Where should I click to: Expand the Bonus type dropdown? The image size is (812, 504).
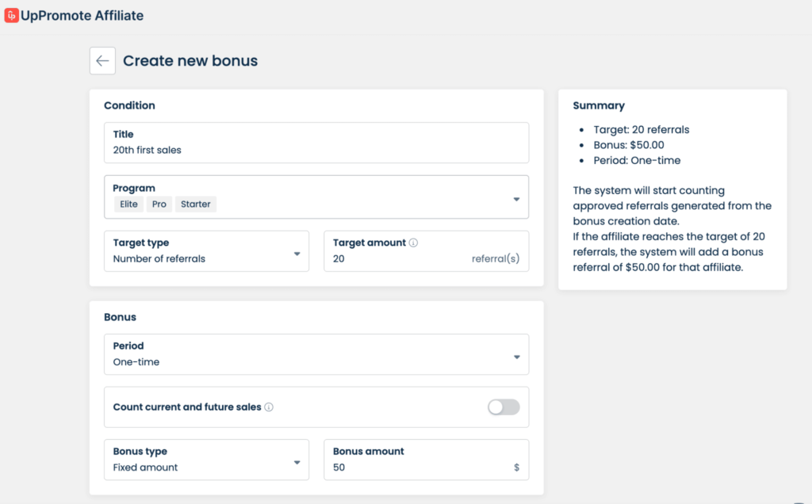[297, 462]
